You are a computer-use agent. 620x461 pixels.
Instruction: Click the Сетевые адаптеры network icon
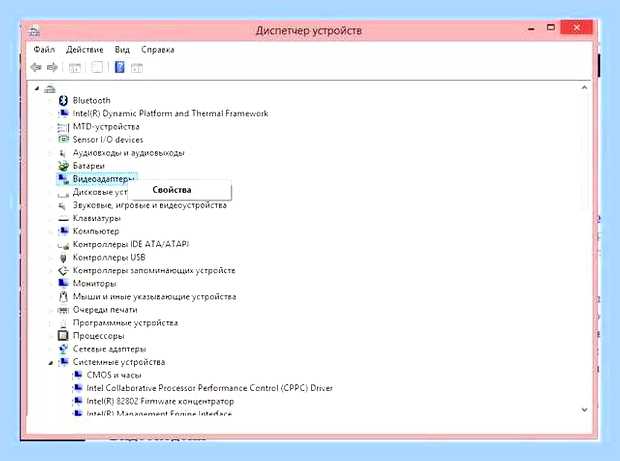[63, 349]
